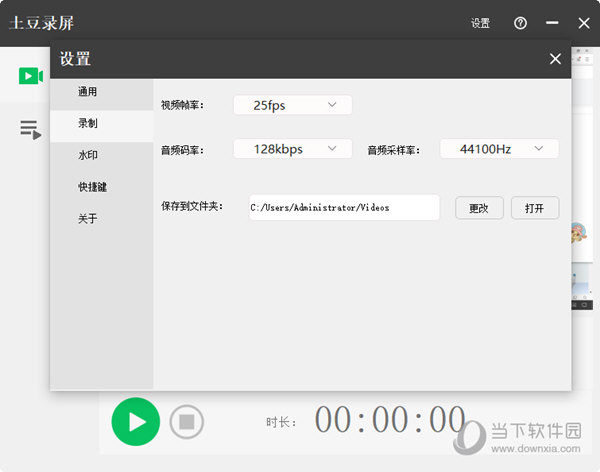Expand the 音频码率 128kbps dropdown
The width and height of the screenshot is (600, 472).
pos(293,149)
